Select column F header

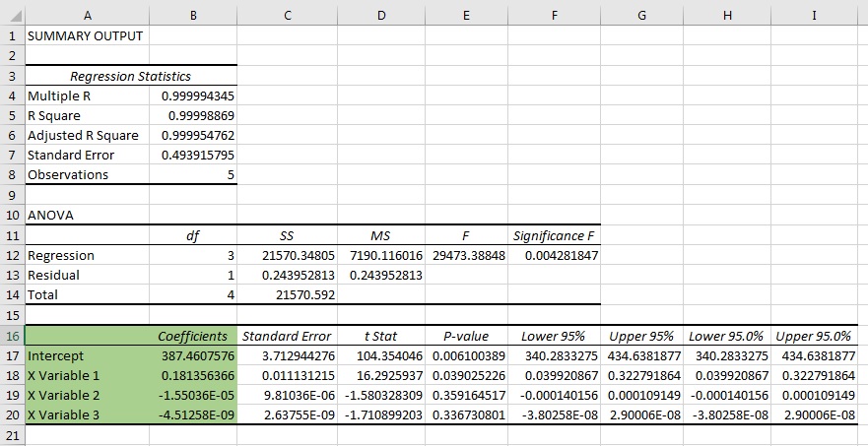coord(555,14)
